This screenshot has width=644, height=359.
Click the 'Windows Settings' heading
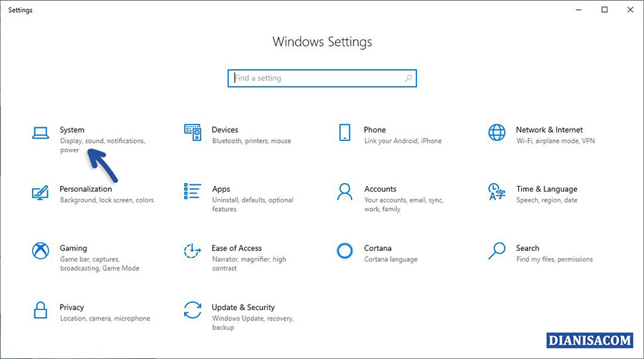coord(323,42)
